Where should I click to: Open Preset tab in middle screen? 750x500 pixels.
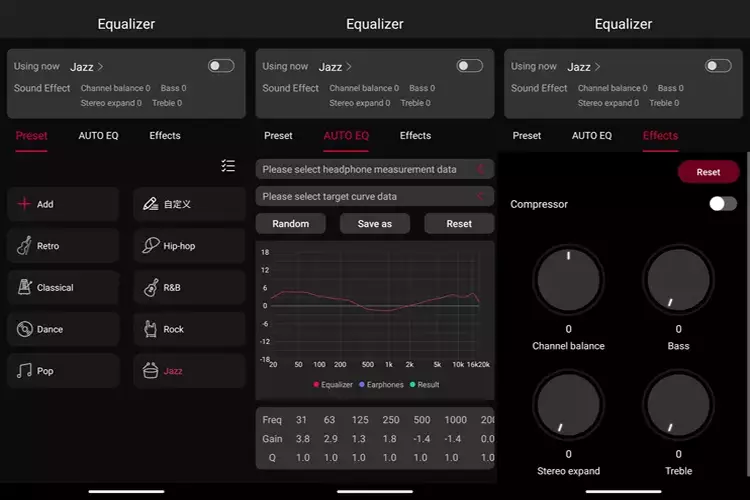(x=278, y=135)
